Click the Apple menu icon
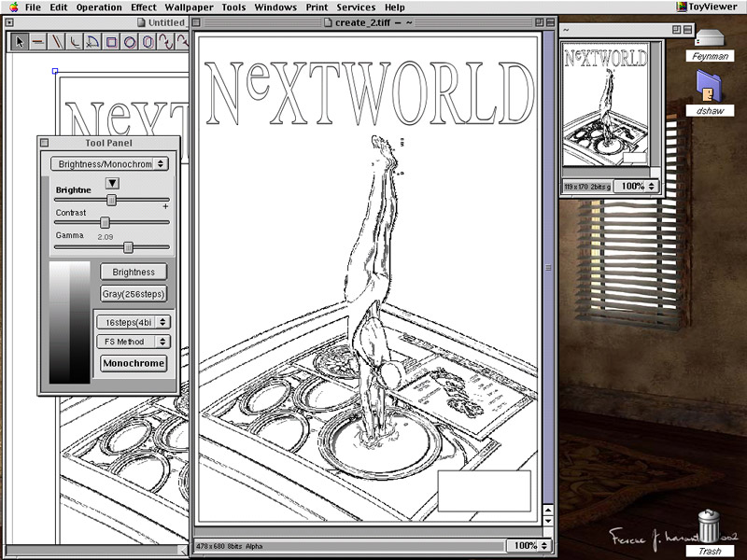 (13, 7)
